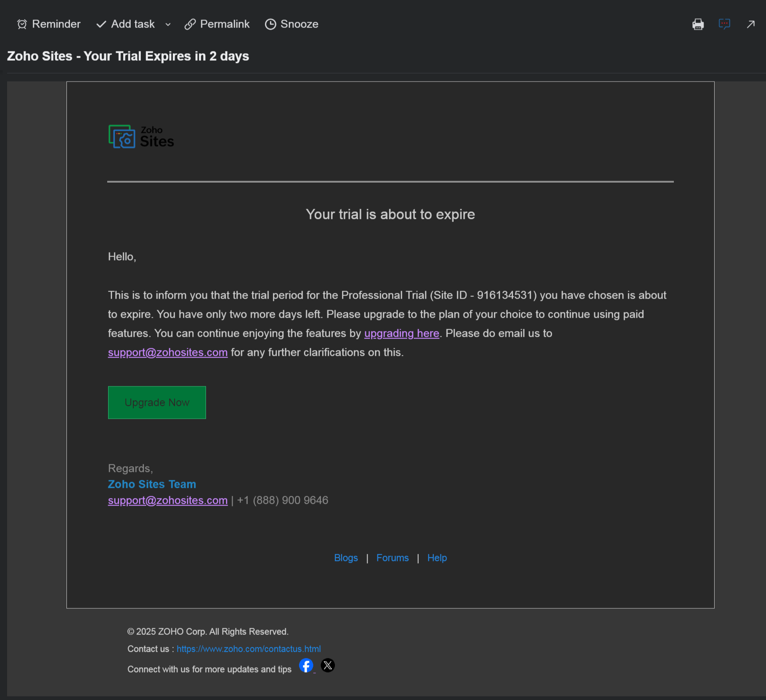Image resolution: width=766 pixels, height=700 pixels.
Task: Click support@zohosites.com link in the paragraph
Action: tap(167, 352)
